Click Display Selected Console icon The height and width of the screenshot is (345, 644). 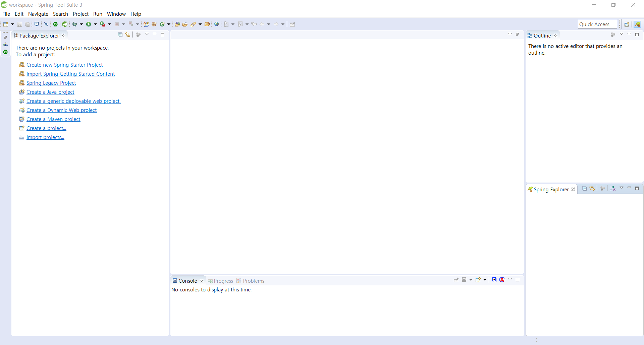[x=464, y=280]
